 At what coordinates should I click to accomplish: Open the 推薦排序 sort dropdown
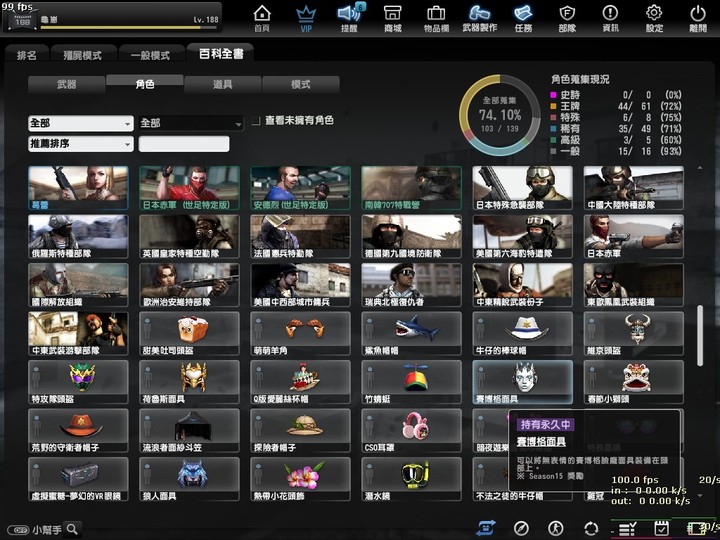tap(81, 144)
